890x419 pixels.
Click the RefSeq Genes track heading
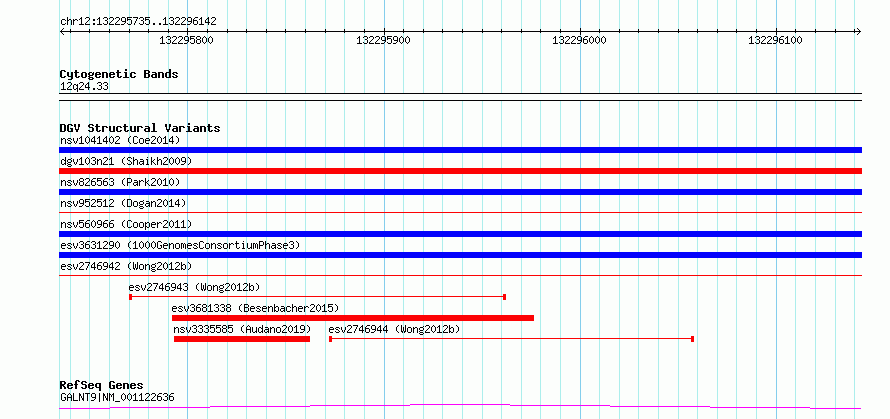102,385
